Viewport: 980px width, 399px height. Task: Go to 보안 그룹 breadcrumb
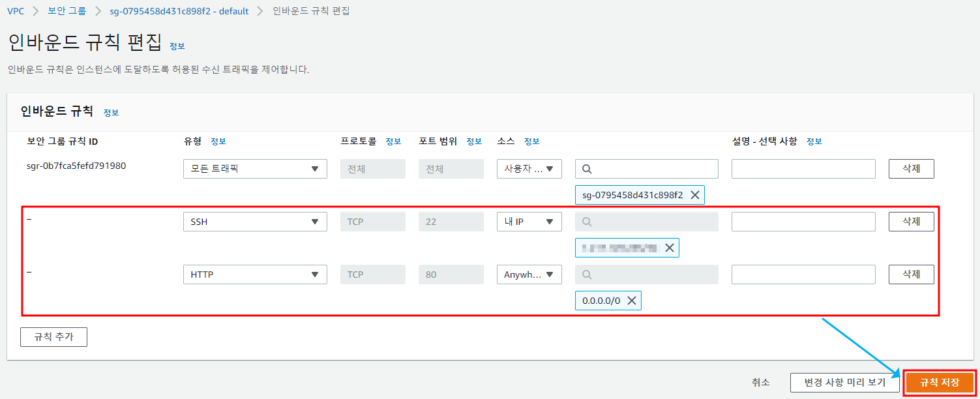67,11
